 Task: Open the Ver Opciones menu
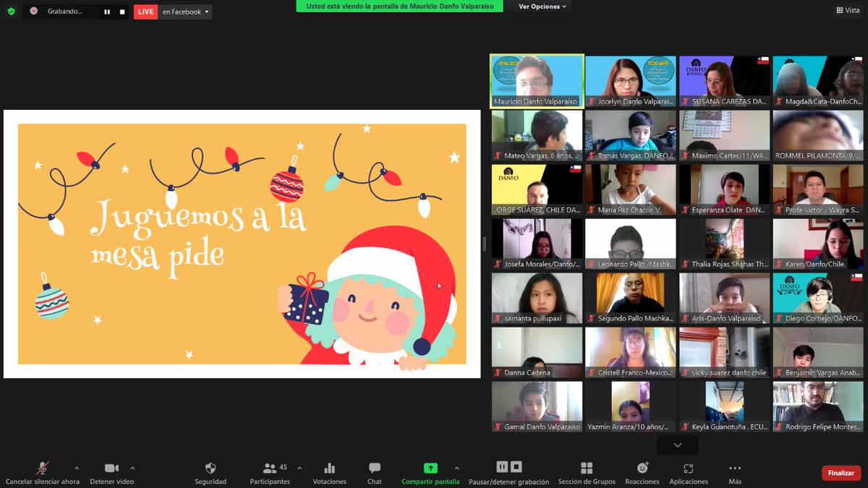point(542,7)
